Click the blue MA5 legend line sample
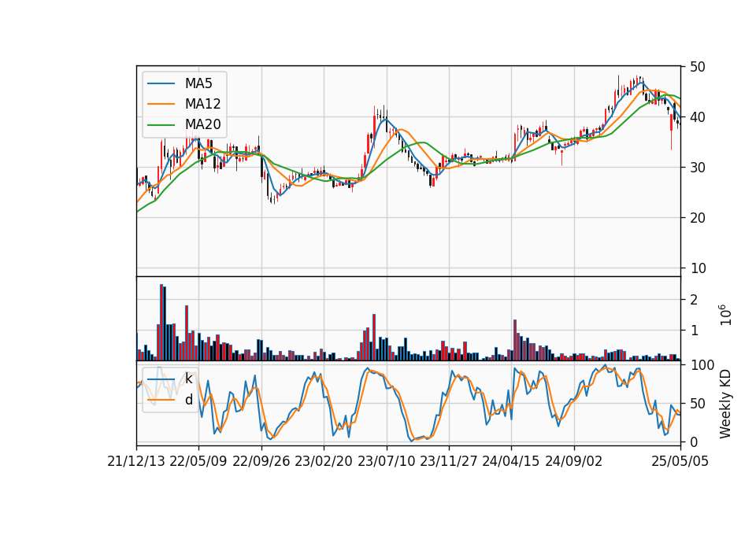756x543 pixels. (161, 83)
